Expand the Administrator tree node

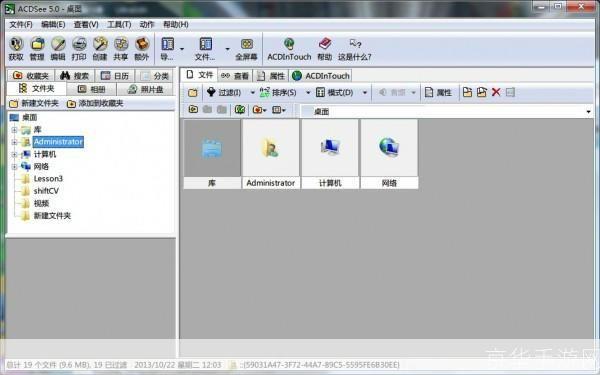[x=14, y=142]
